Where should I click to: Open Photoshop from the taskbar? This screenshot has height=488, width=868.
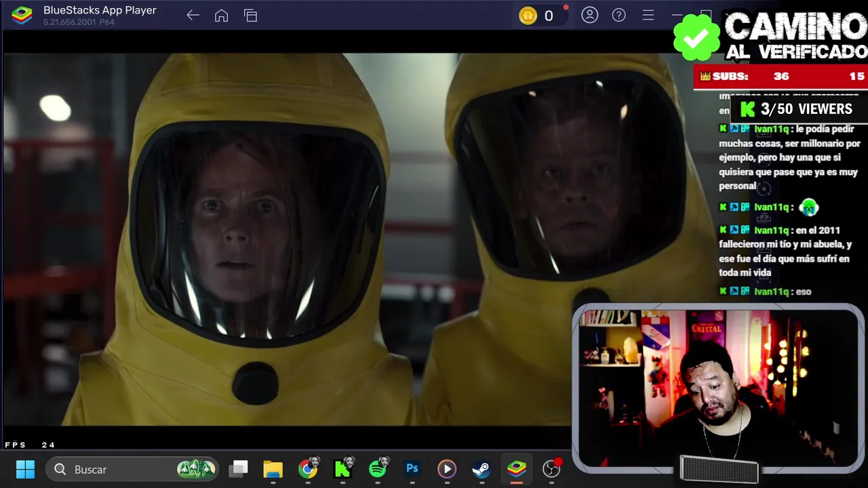[x=412, y=469]
